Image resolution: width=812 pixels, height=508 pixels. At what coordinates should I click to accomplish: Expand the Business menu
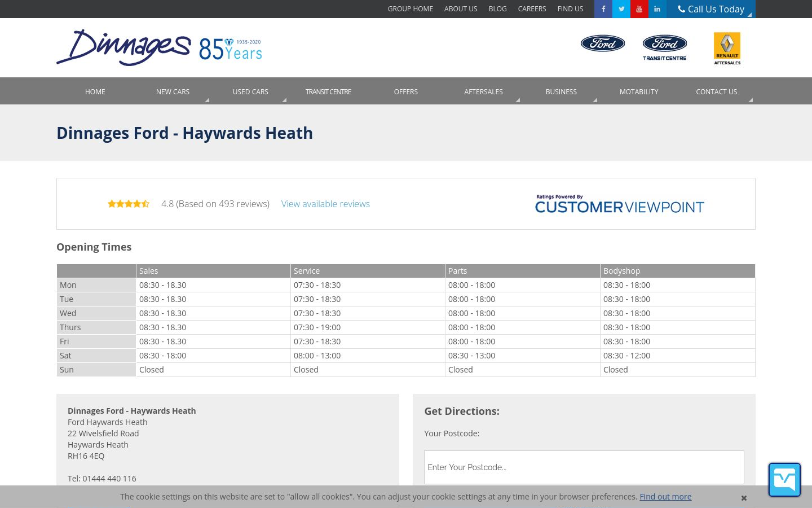[561, 91]
